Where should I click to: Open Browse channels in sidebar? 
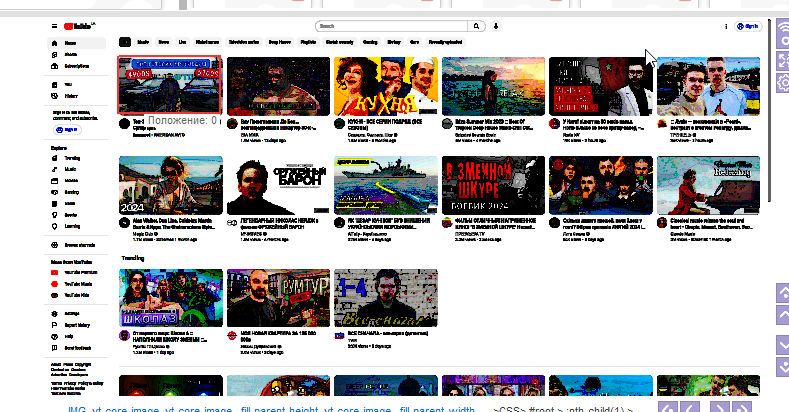[x=79, y=244]
